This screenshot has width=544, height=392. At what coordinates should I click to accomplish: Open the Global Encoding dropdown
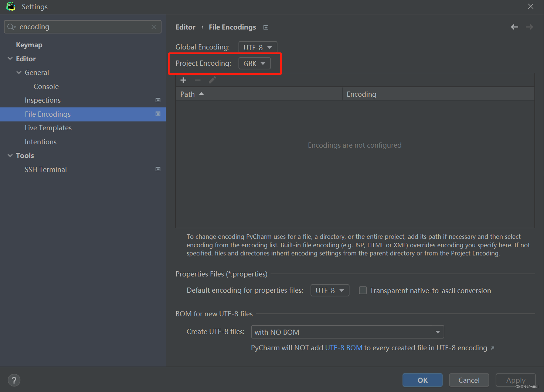[x=258, y=47]
